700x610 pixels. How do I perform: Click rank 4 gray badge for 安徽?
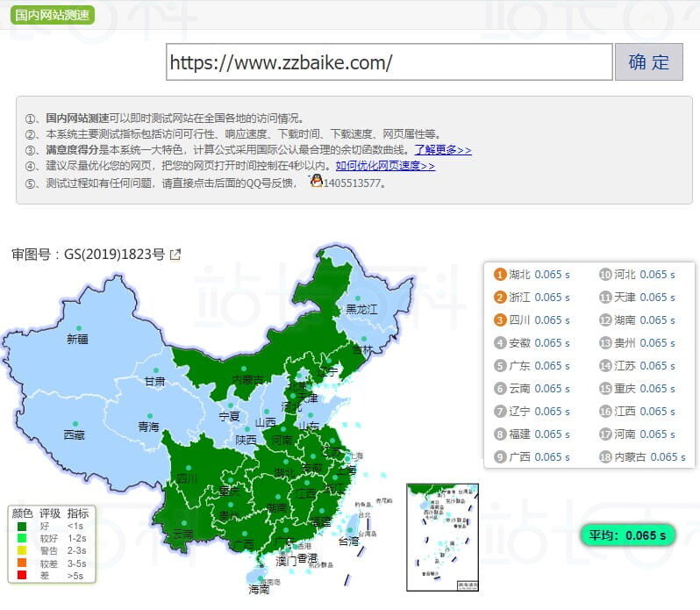(x=499, y=343)
